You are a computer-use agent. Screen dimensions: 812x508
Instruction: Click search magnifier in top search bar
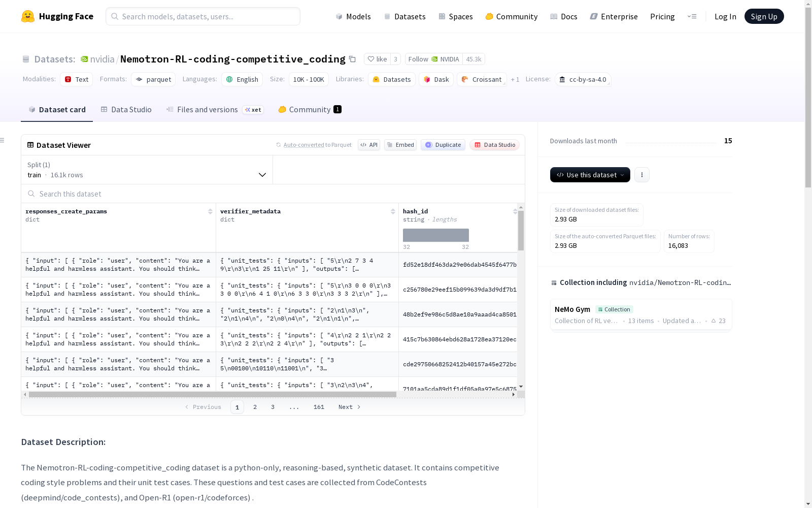click(115, 16)
